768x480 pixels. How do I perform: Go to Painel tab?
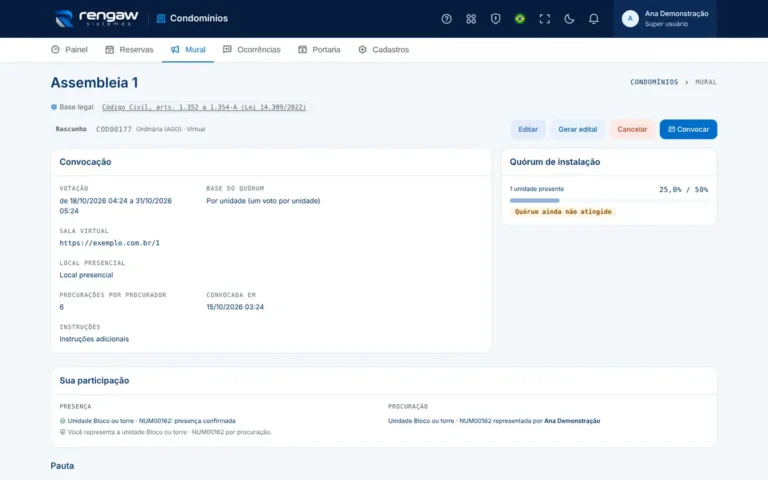69,49
